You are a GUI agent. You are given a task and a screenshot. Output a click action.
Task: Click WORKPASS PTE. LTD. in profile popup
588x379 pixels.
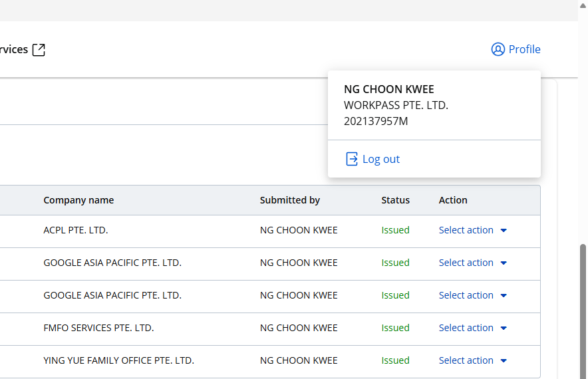(396, 105)
